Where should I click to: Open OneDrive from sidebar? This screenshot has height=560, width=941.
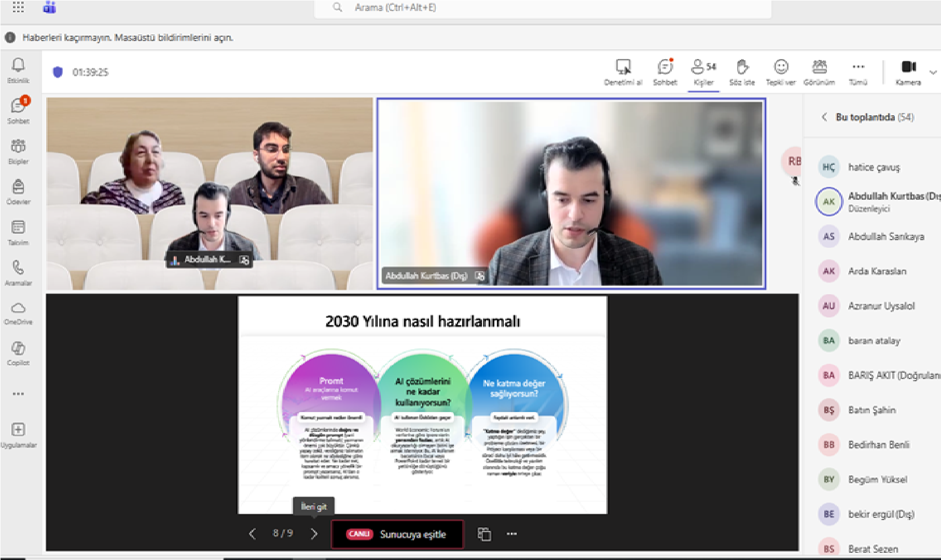[x=18, y=312]
